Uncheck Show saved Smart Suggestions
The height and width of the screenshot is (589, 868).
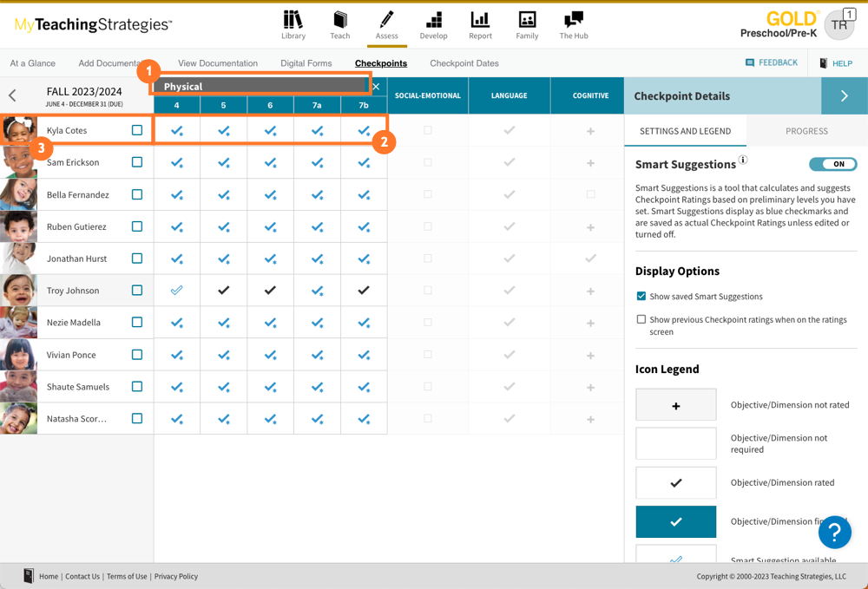[x=641, y=297]
